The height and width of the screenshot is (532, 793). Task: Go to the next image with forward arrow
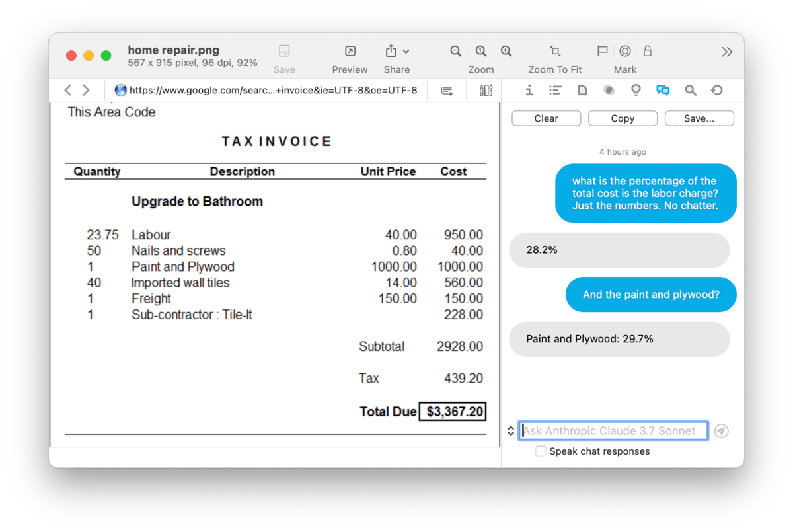click(86, 91)
